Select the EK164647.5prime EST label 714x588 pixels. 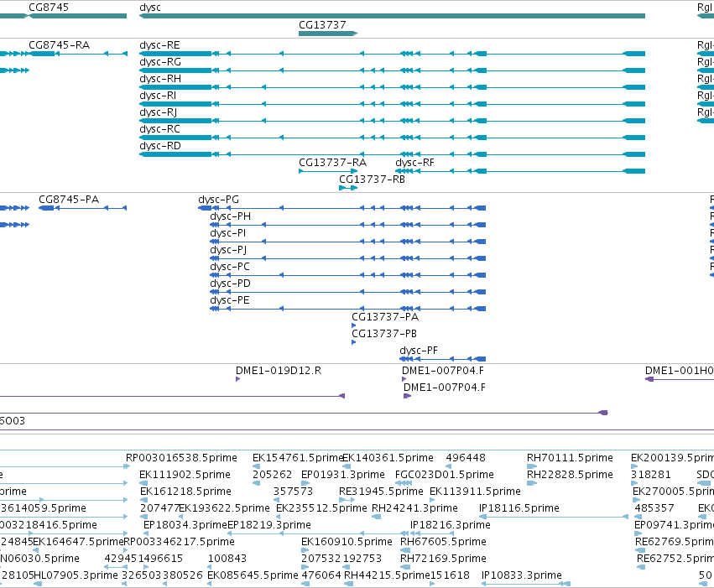pyautogui.click(x=78, y=542)
